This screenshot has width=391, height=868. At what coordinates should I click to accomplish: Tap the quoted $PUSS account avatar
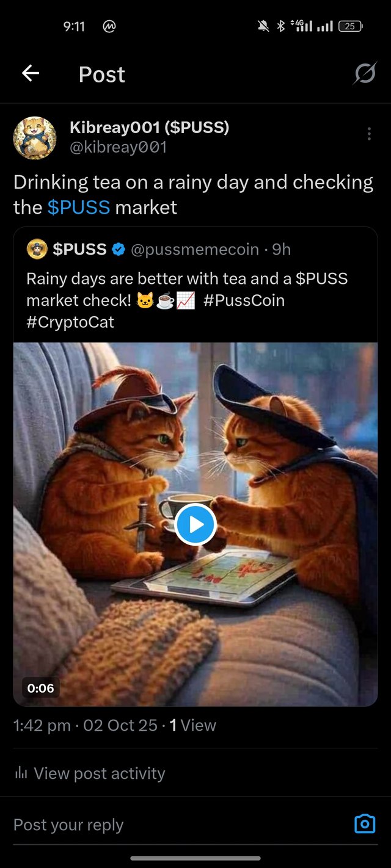[x=37, y=249]
